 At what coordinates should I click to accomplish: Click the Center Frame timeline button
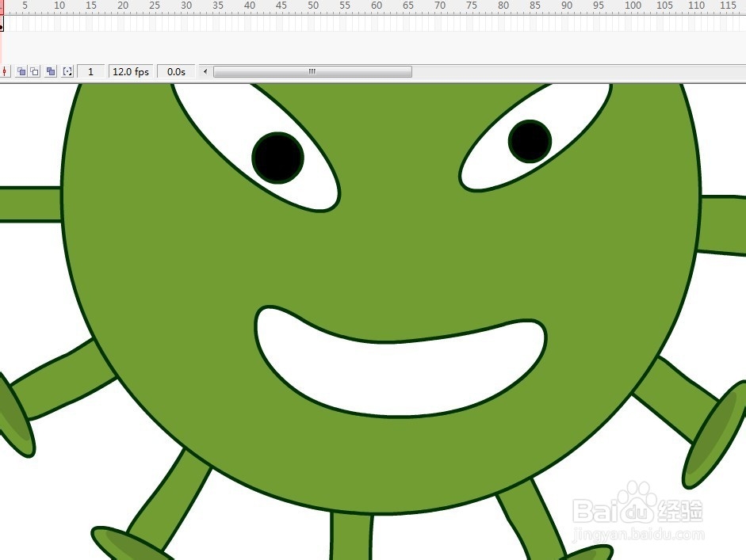(4, 72)
